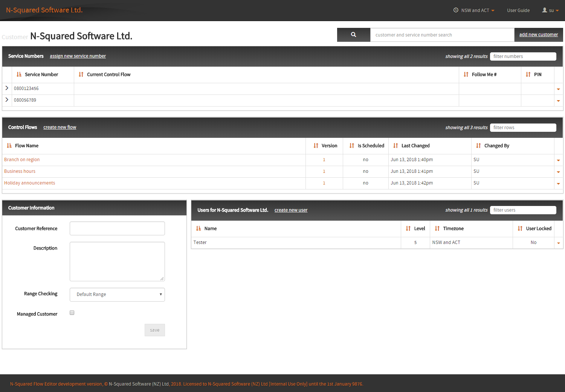The height and width of the screenshot is (392, 565).
Task: Sort by Flow Name icon
Action: point(9,146)
